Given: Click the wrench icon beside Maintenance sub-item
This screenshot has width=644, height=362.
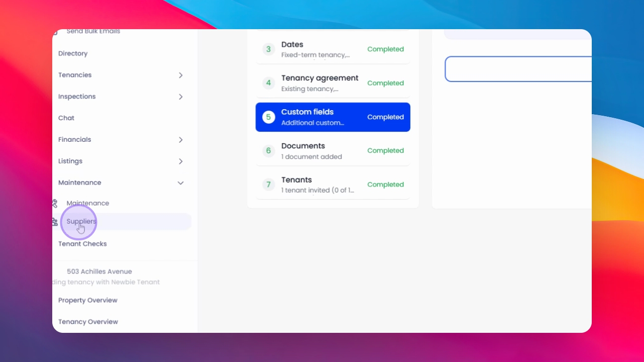Looking at the screenshot, I should 55,203.
